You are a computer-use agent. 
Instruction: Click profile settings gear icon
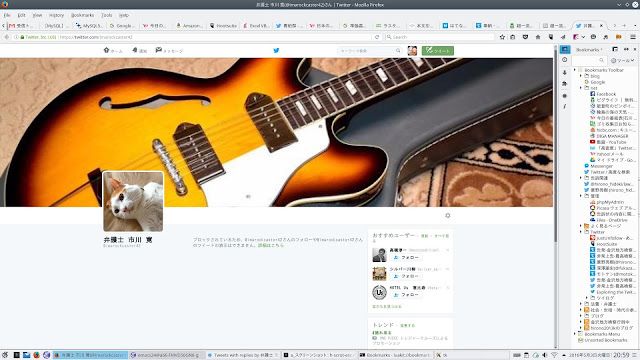(x=448, y=216)
